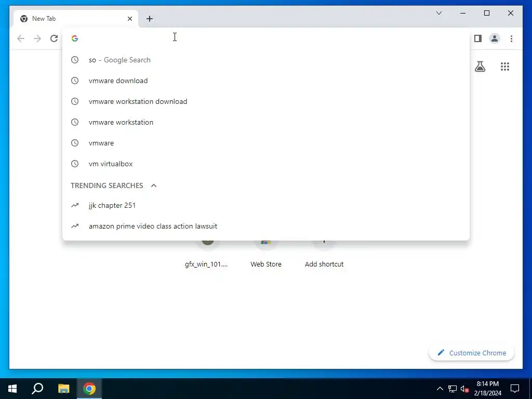Reload the page with the refresh icon
Image resolution: width=532 pixels, height=399 pixels.
[54, 38]
